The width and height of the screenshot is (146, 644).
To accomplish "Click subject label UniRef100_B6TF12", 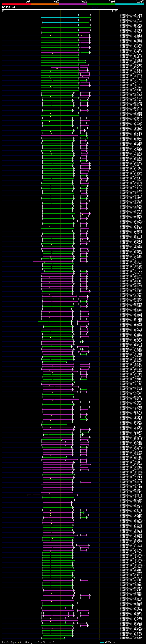I will tap(131, 85).
